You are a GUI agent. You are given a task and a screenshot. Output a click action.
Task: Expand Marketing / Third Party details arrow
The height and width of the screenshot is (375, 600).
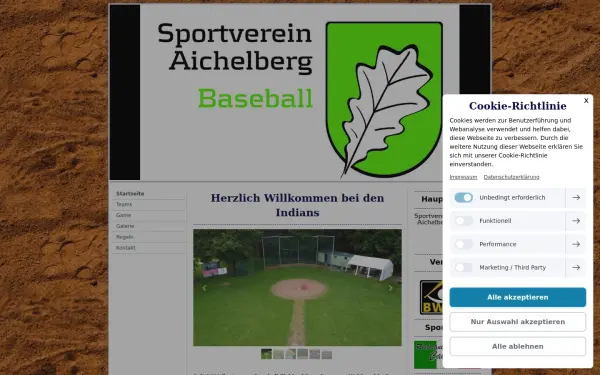point(576,267)
